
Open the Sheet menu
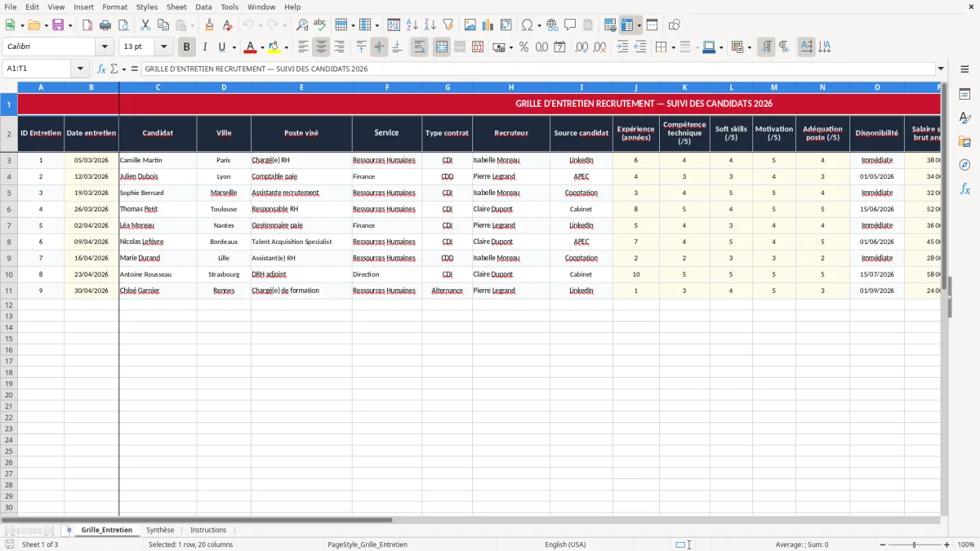(176, 7)
